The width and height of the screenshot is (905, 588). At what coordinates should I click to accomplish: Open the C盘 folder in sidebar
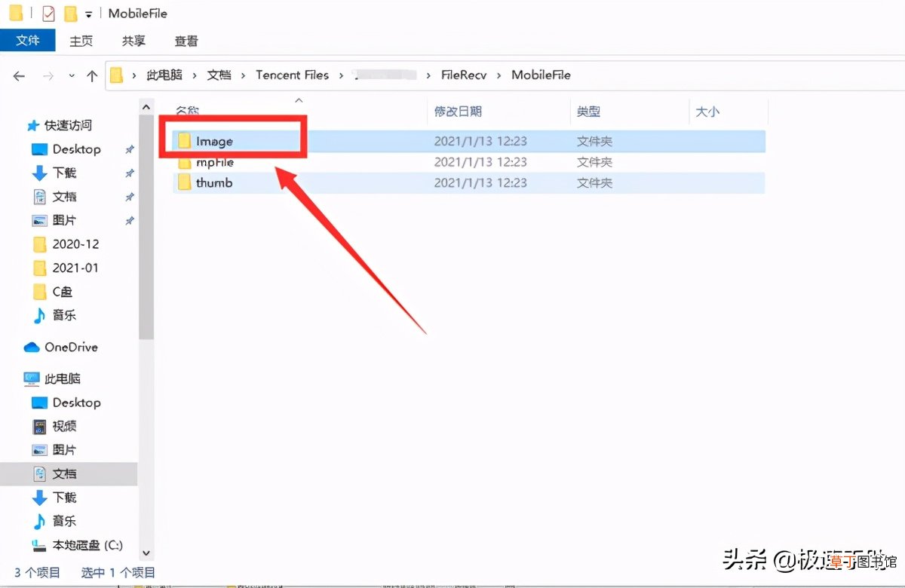click(63, 291)
